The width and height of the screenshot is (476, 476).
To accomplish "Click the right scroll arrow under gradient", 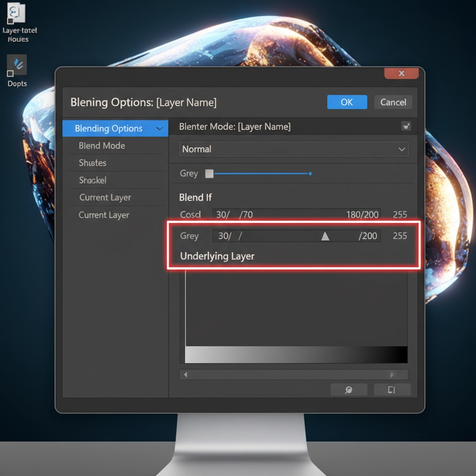I will coord(392,375).
